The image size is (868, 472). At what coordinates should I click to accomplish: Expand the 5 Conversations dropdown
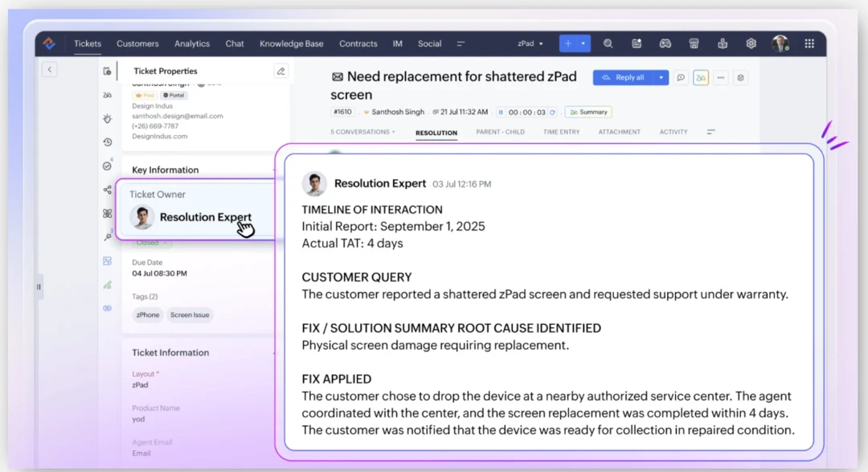362,132
